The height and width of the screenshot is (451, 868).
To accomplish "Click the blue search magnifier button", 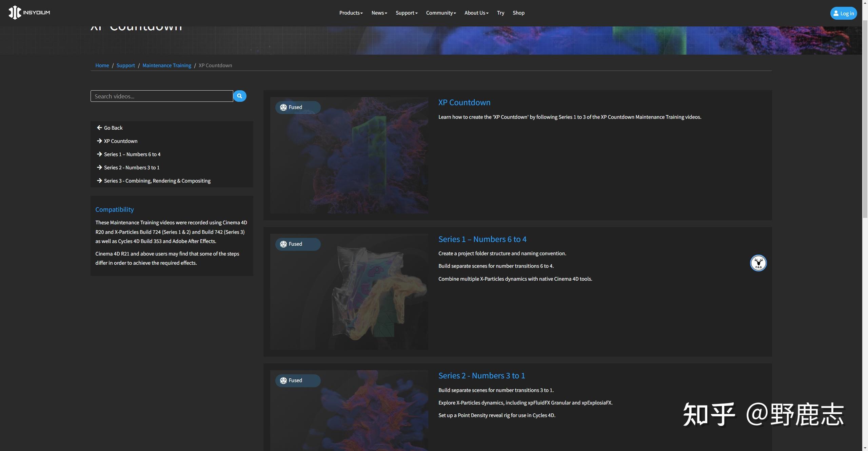I will (240, 96).
